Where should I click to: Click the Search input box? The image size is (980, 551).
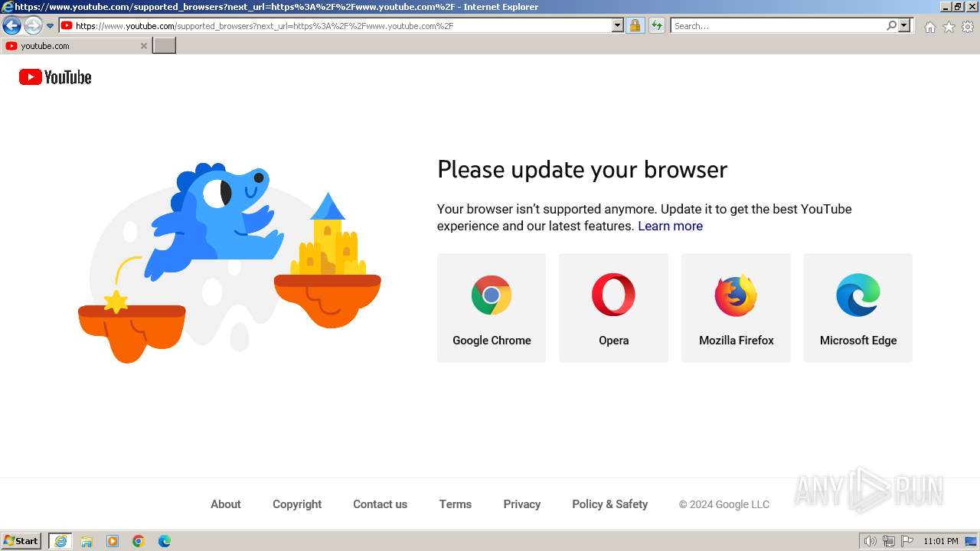coord(777,25)
